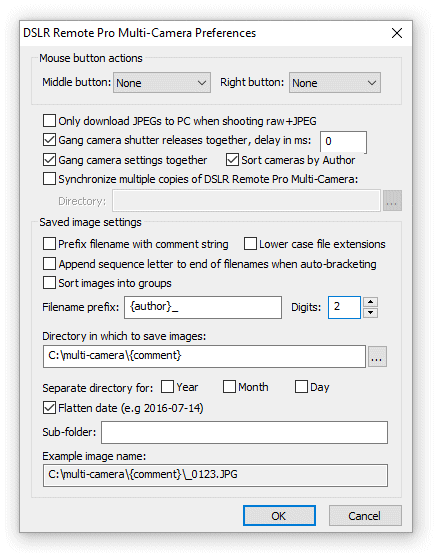Browse for the image save directory
The width and height of the screenshot is (435, 553).
(x=377, y=357)
